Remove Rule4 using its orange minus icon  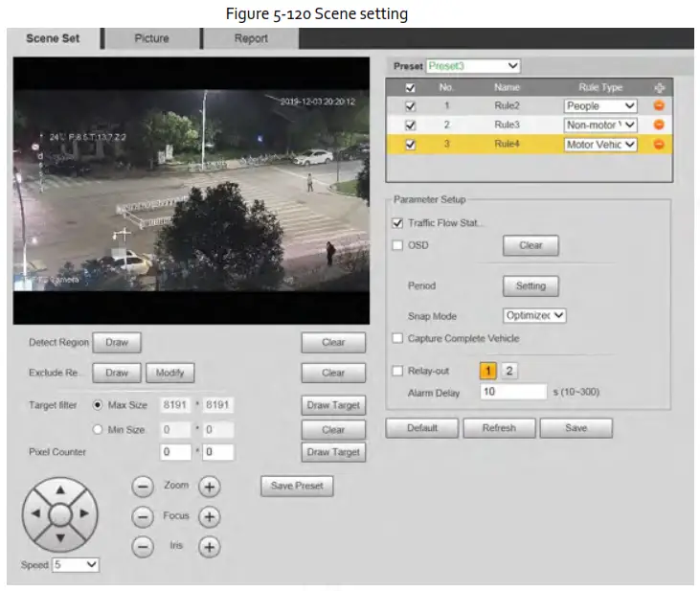pos(659,145)
